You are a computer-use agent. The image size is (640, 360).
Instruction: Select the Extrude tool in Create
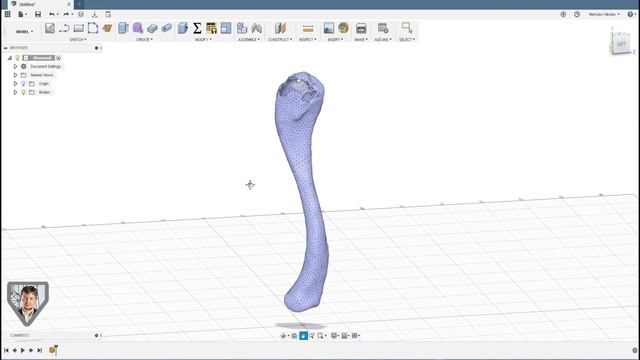123,28
